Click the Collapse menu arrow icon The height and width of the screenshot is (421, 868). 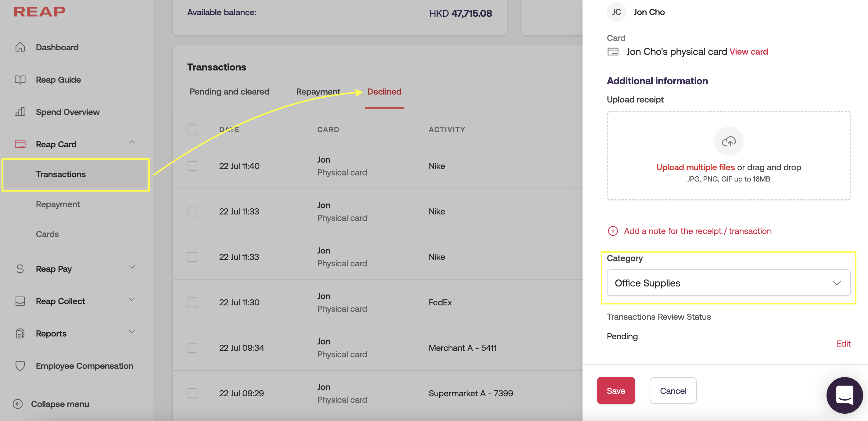(17, 404)
